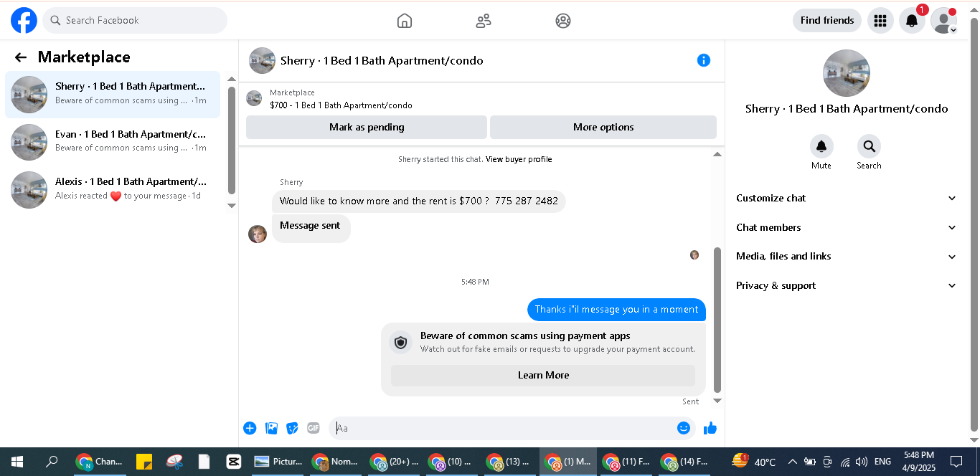980x476 pixels.
Task: Open the Facebook menu grid icon
Action: click(x=880, y=21)
